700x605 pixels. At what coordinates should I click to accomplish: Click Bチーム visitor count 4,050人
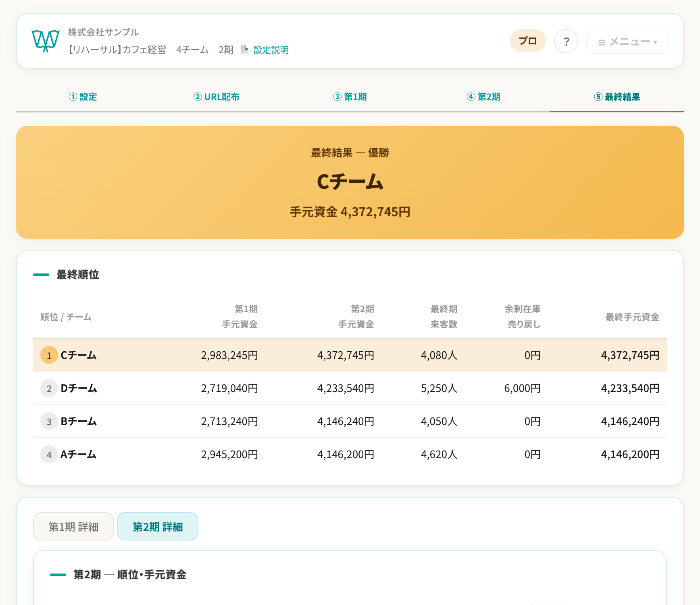click(439, 421)
